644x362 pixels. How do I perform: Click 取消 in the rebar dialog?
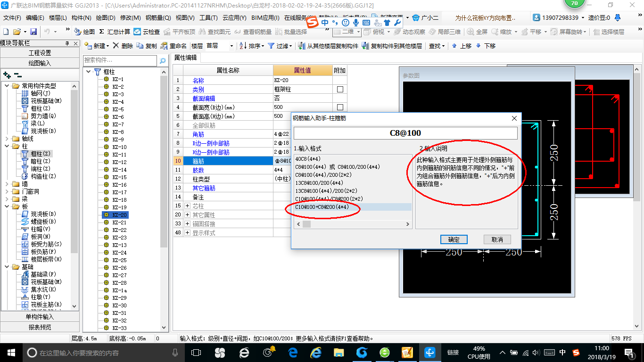[x=497, y=239]
